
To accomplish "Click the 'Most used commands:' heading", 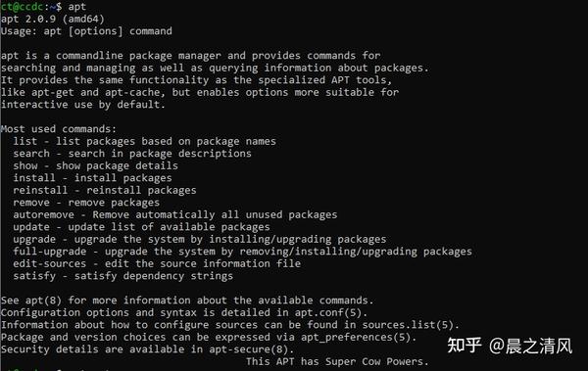I will click(59, 129).
